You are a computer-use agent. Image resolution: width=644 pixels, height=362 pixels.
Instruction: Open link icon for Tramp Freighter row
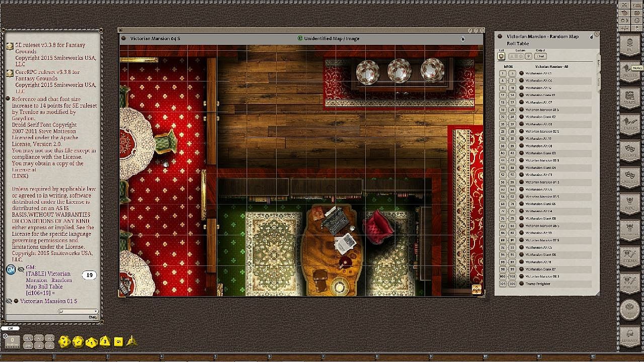pos(521,284)
